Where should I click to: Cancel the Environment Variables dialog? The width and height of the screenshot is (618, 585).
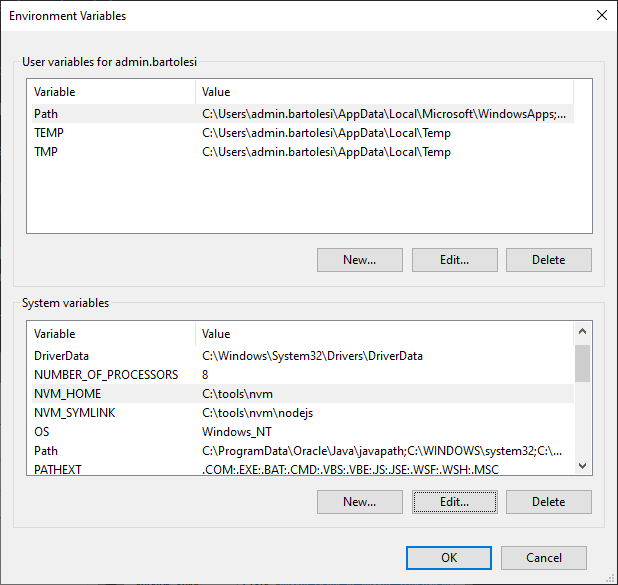pyautogui.click(x=543, y=558)
